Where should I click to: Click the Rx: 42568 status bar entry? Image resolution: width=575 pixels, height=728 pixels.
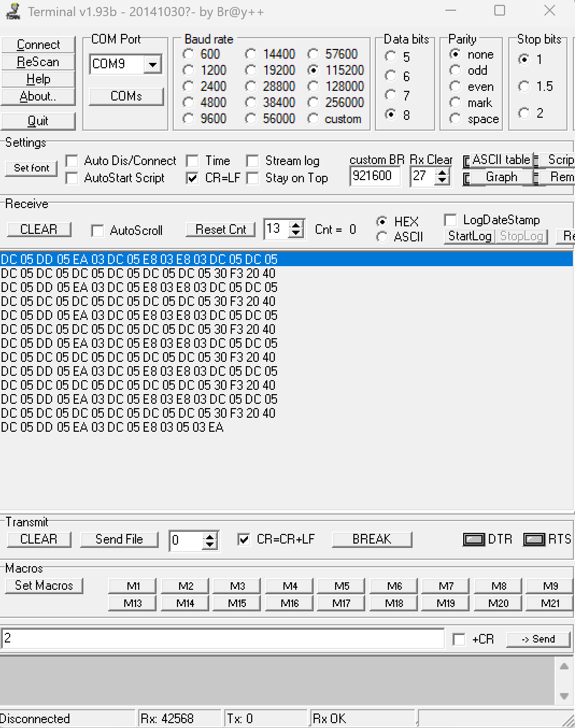coord(179,719)
